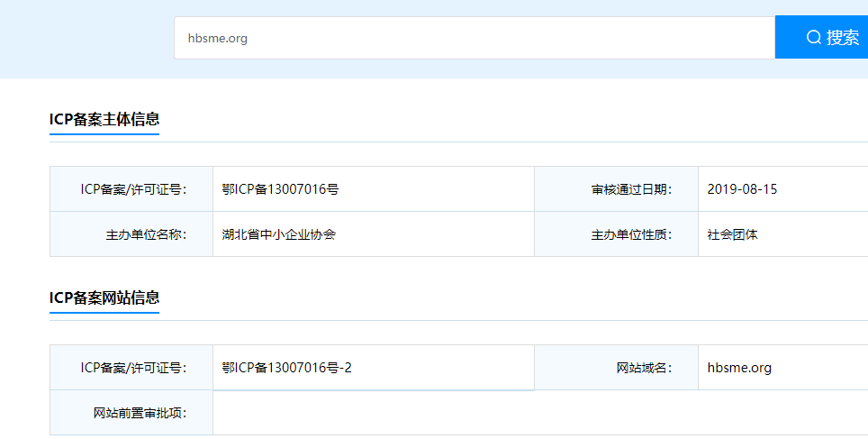The height and width of the screenshot is (439, 868).
Task: Focus the hbsme.org search input field
Action: [474, 38]
